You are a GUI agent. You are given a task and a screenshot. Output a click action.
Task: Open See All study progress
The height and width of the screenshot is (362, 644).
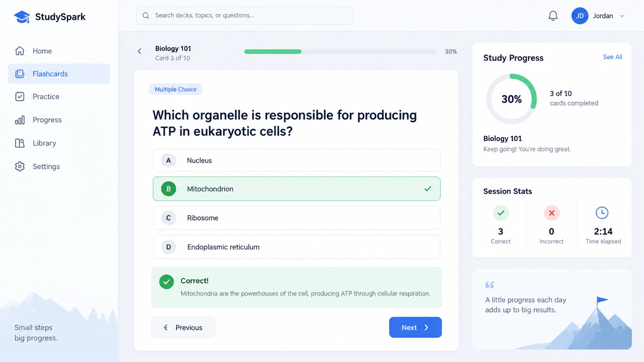coord(613,57)
